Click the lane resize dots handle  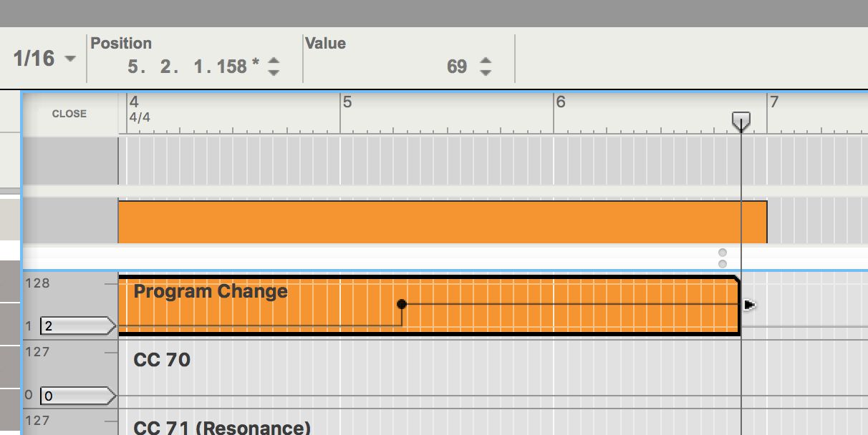point(722,258)
